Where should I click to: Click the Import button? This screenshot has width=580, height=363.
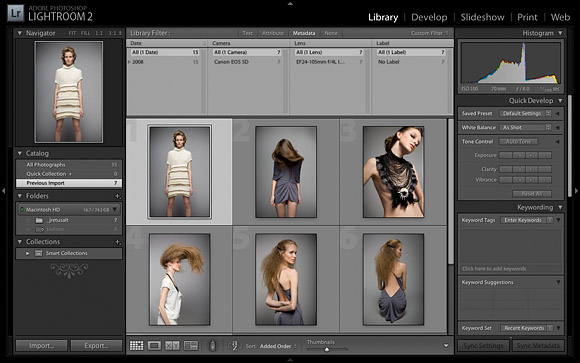(x=41, y=346)
